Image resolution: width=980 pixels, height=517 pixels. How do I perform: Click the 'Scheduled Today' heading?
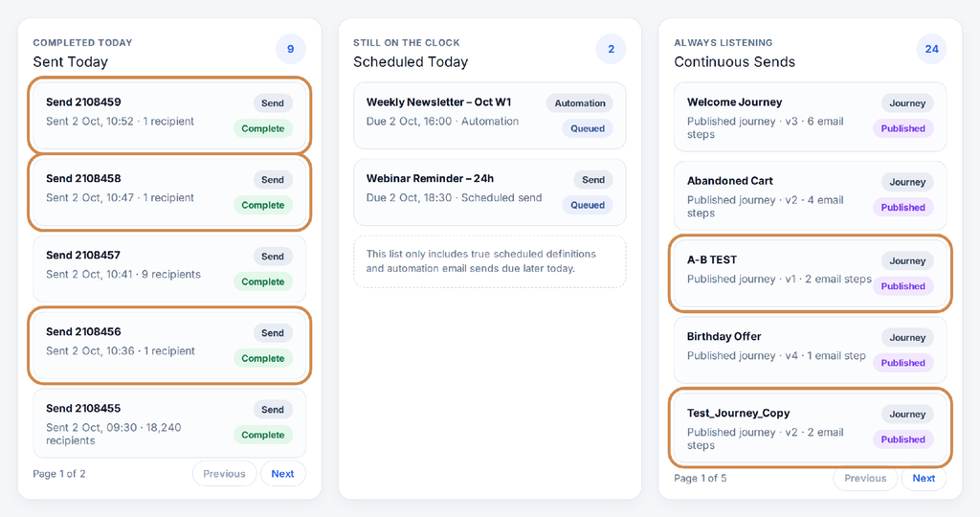[x=411, y=62]
